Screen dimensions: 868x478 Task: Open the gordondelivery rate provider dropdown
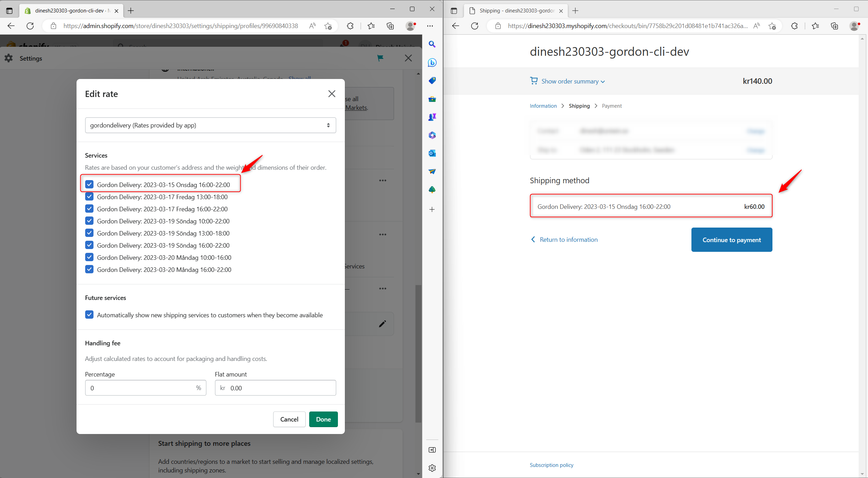[x=210, y=125]
